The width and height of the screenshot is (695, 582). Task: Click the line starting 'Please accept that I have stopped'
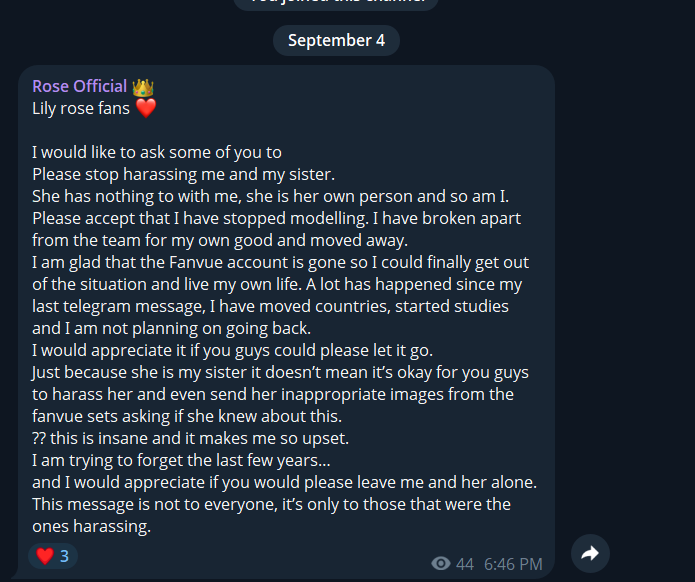click(276, 218)
